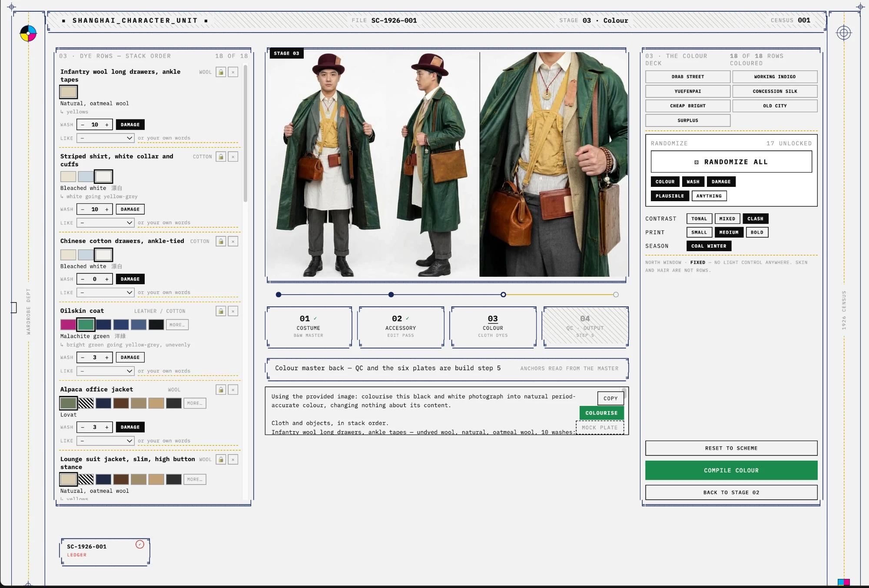Lock the Infantry wool long drawers row
This screenshot has width=869, height=588.
tap(221, 72)
